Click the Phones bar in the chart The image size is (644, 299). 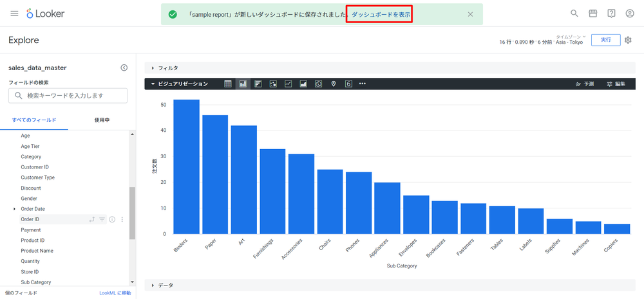tap(359, 203)
